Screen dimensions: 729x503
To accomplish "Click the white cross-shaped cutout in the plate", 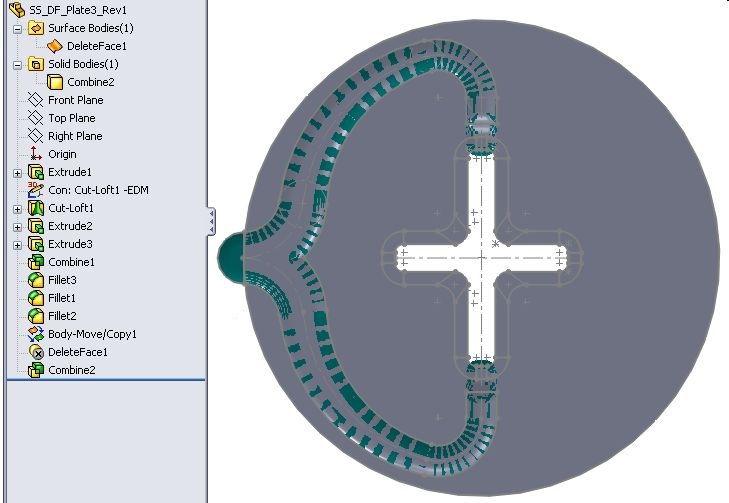I will tap(482, 258).
